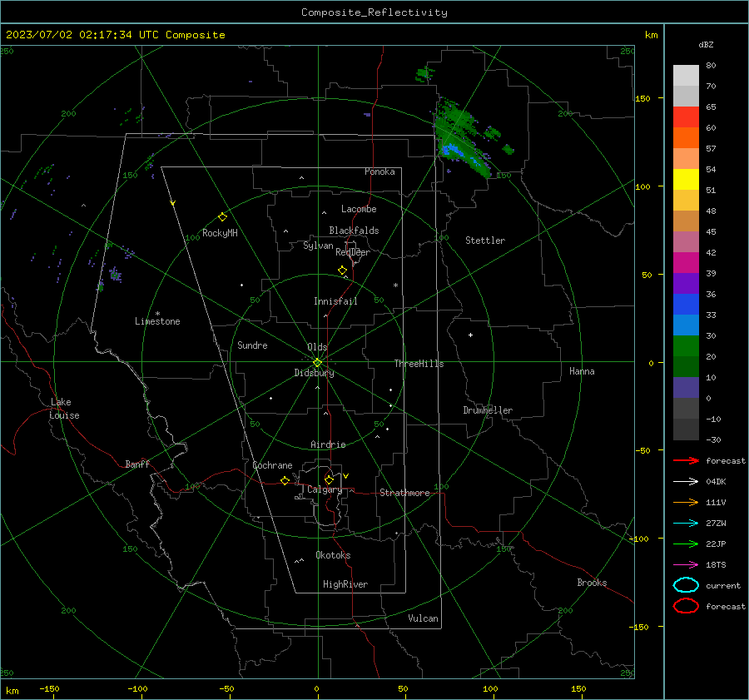Click the asterisk marker above Limestone
The height and width of the screenshot is (700, 749).
click(157, 314)
